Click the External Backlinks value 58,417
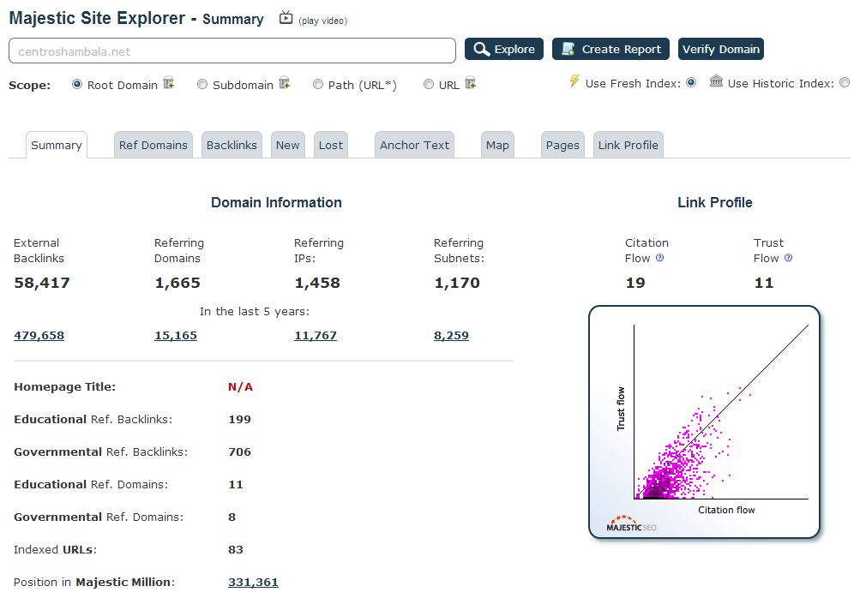 (42, 283)
